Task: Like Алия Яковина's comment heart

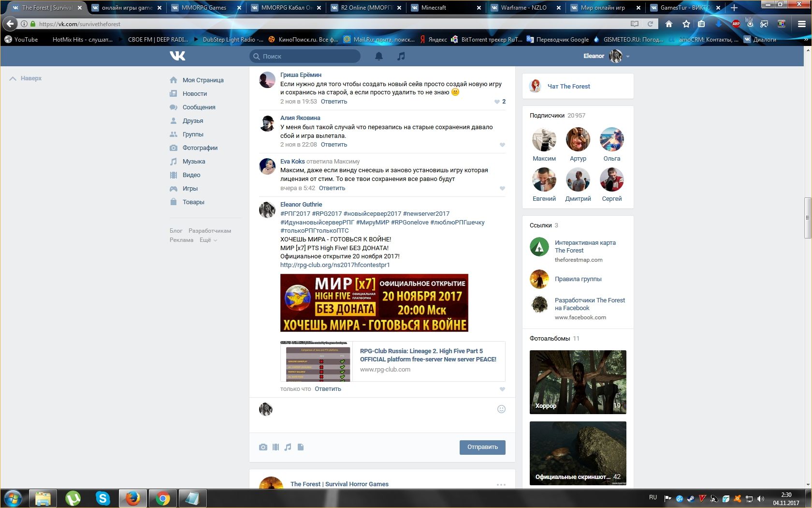Action: tap(502, 145)
